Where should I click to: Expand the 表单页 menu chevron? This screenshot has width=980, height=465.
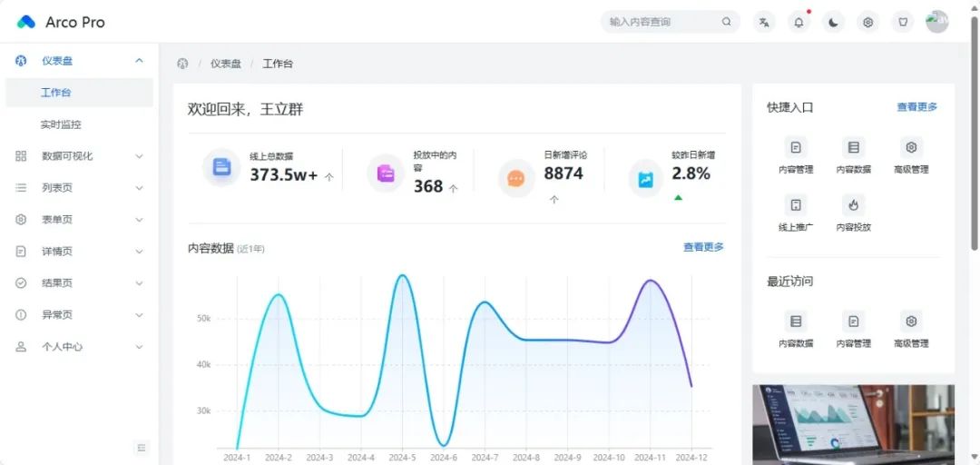[140, 220]
